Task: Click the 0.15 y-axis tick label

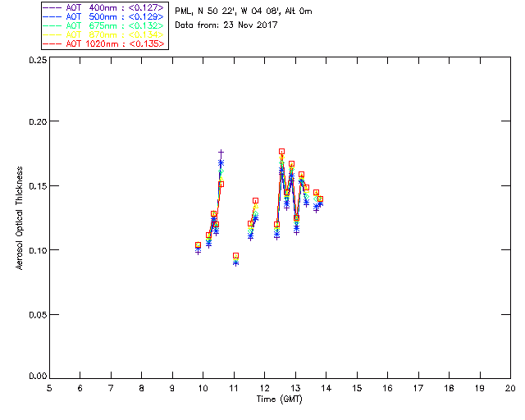Action: pyautogui.click(x=38, y=186)
